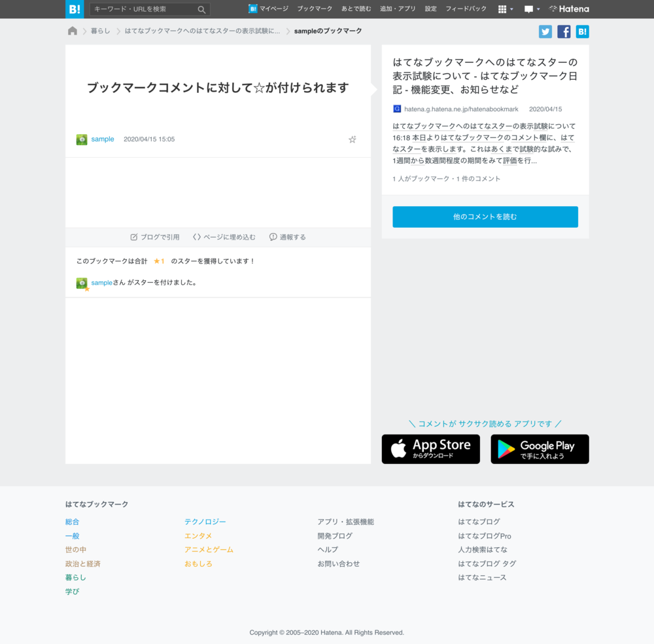Click the Hatena Bookmark B! logo in header
This screenshot has height=644, width=654.
pyautogui.click(x=75, y=9)
